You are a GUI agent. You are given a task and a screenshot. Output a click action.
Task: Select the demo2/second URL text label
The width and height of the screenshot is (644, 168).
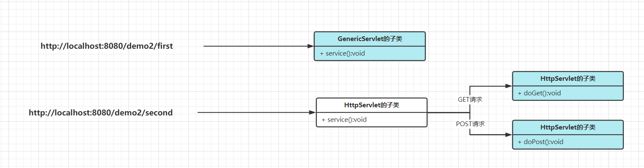(101, 113)
